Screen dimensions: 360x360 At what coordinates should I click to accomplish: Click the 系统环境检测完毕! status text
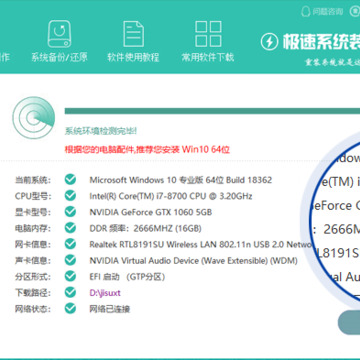pos(101,131)
